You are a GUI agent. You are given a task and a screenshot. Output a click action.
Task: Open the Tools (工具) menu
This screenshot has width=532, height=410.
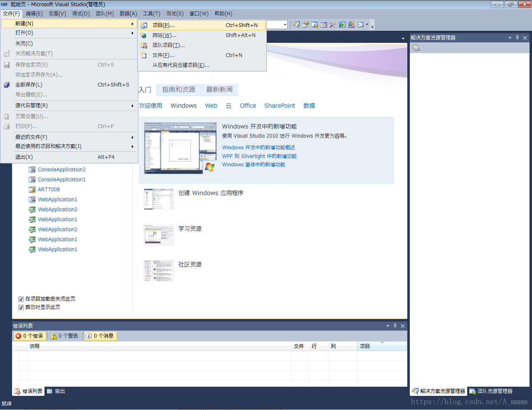[152, 14]
